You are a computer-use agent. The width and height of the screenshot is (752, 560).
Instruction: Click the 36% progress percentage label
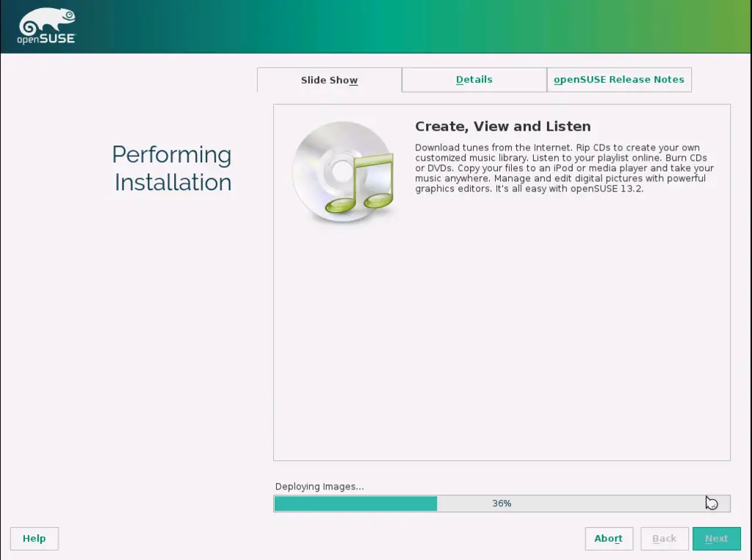tap(502, 503)
